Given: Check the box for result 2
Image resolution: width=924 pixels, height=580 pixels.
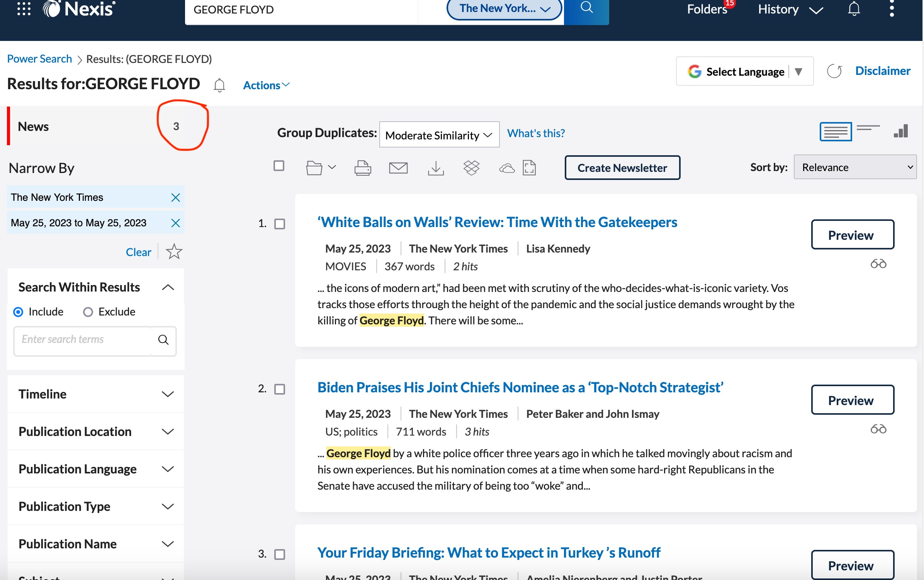Looking at the screenshot, I should click(x=279, y=389).
